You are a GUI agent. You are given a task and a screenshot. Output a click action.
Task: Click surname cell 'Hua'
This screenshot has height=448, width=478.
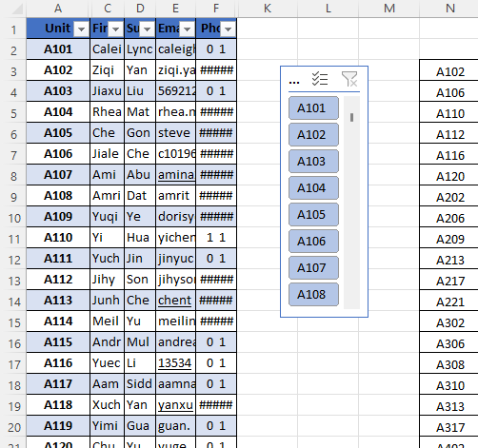(x=140, y=238)
